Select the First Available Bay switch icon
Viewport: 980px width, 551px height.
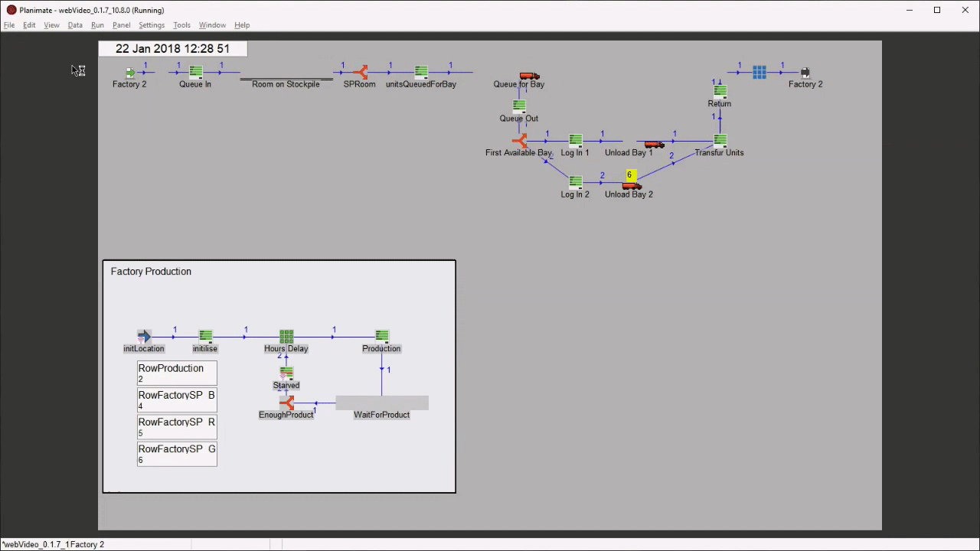pyautogui.click(x=520, y=141)
